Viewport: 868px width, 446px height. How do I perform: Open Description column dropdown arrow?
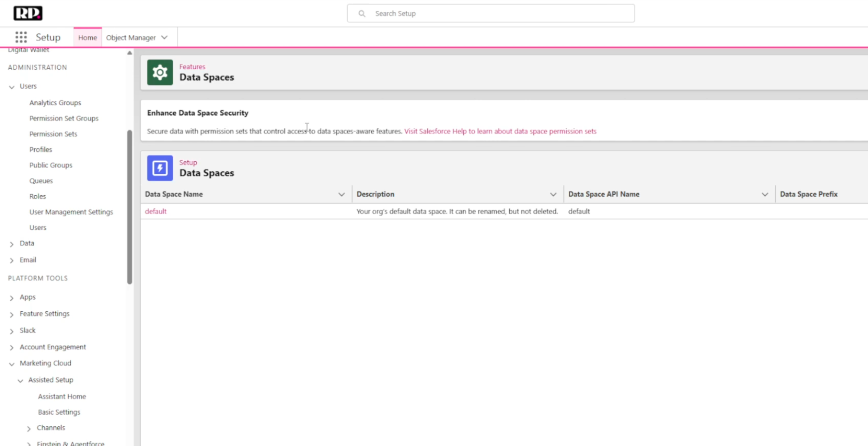point(553,194)
